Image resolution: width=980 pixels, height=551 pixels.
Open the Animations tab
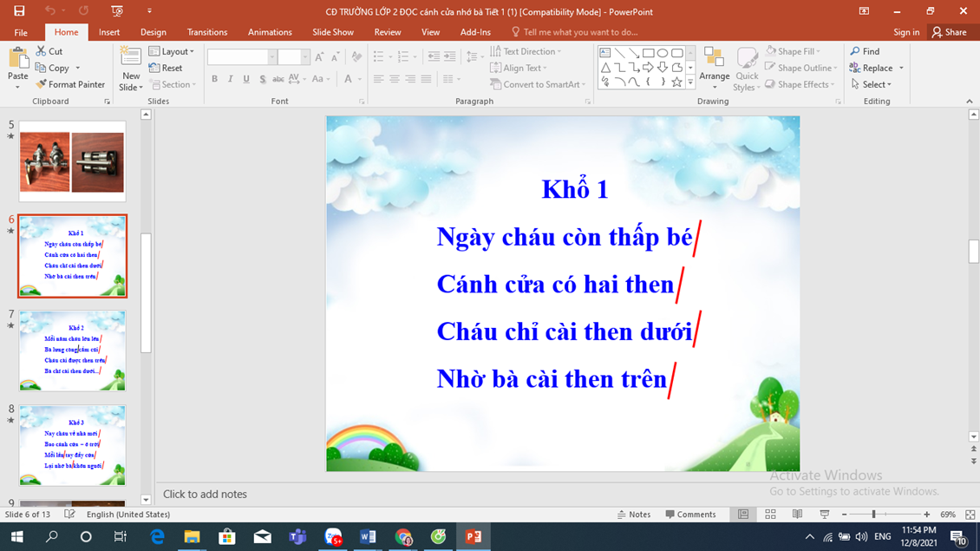click(270, 32)
